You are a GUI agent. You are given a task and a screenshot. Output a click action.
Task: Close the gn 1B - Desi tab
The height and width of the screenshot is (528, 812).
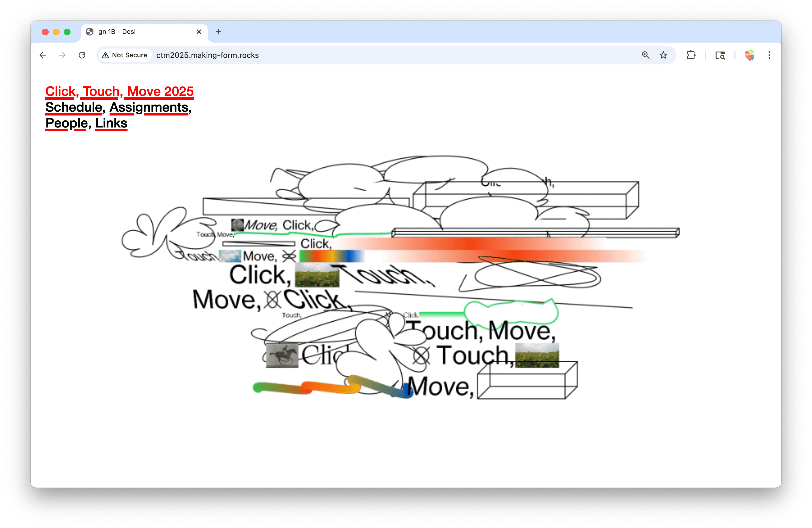[x=199, y=32]
